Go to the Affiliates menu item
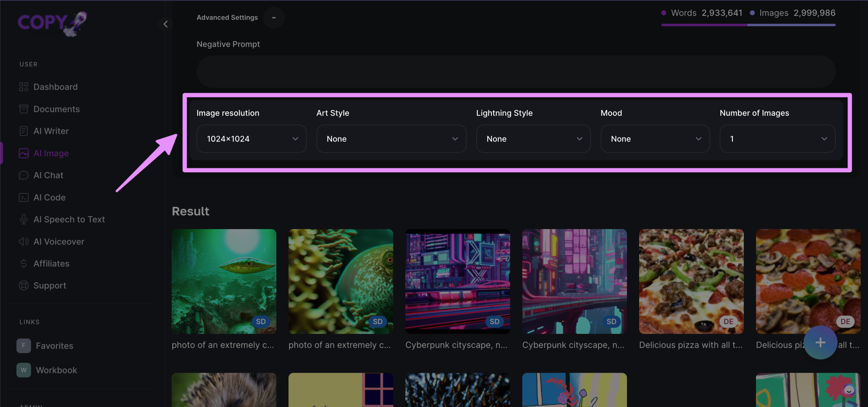 [52, 263]
